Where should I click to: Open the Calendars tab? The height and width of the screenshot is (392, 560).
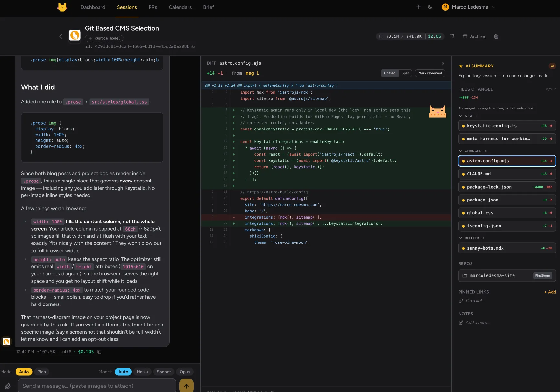[180, 7]
